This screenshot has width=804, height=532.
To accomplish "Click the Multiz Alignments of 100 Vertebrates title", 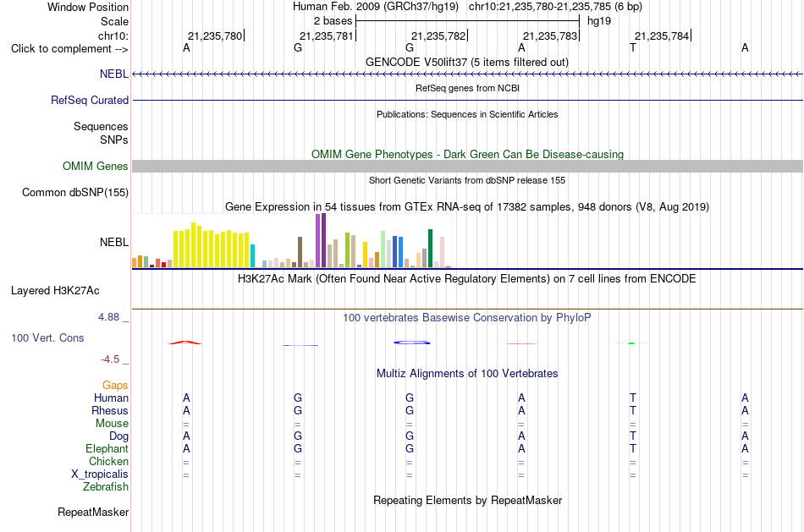I will pyautogui.click(x=467, y=374).
